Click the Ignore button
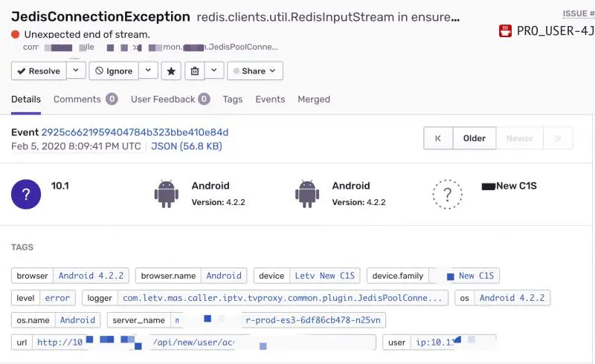The height and width of the screenshot is (364, 595). [x=114, y=71]
